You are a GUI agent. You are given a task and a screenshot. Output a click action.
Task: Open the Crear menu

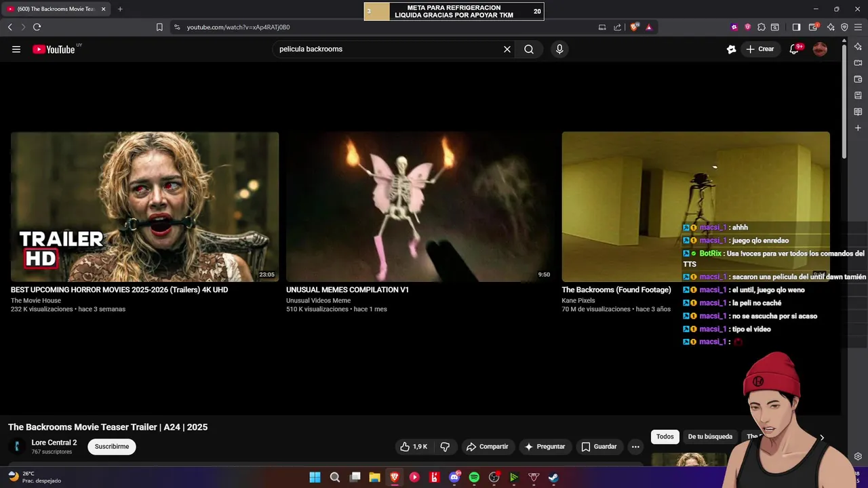pyautogui.click(x=760, y=49)
